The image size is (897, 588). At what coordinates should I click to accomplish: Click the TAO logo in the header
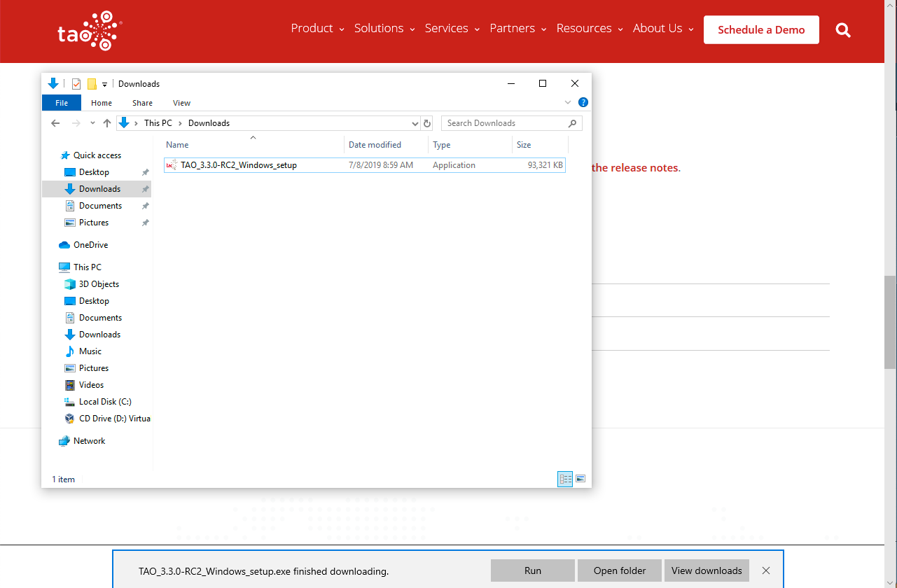[x=90, y=31]
